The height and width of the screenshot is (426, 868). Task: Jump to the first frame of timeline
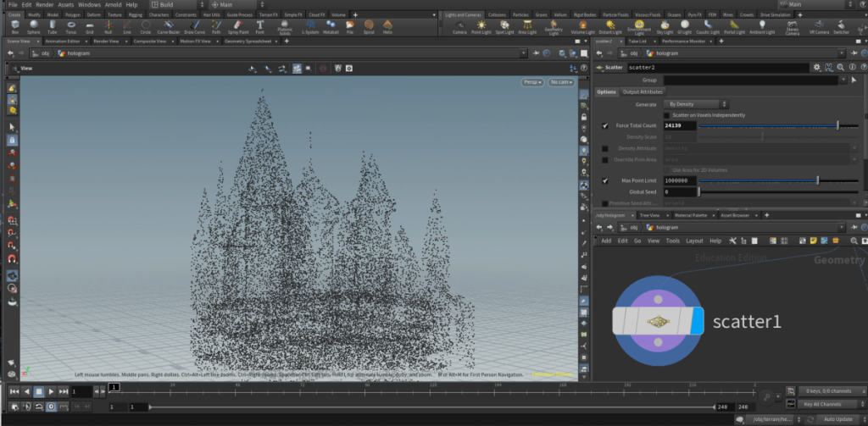(x=14, y=391)
